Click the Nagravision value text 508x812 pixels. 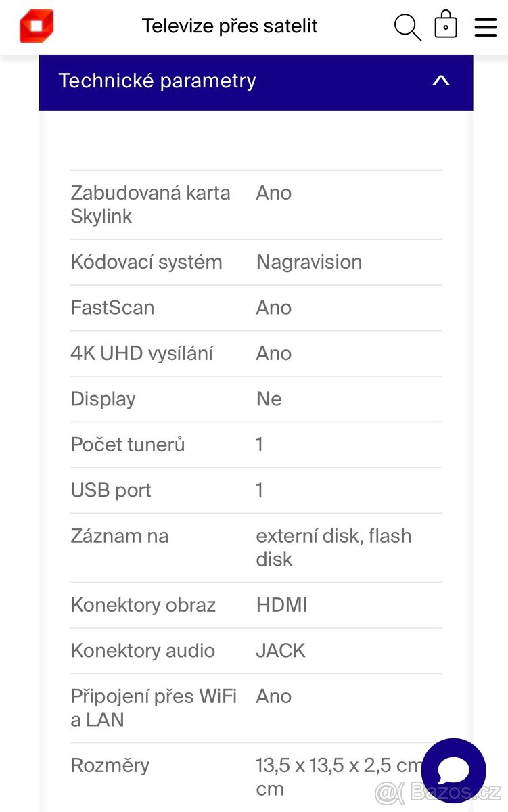309,263
